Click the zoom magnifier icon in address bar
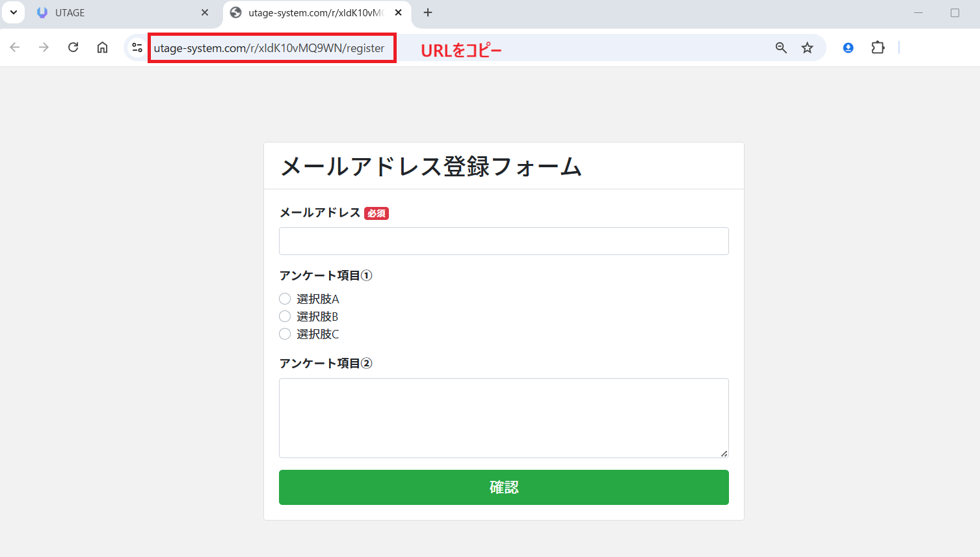980x557 pixels. point(781,48)
